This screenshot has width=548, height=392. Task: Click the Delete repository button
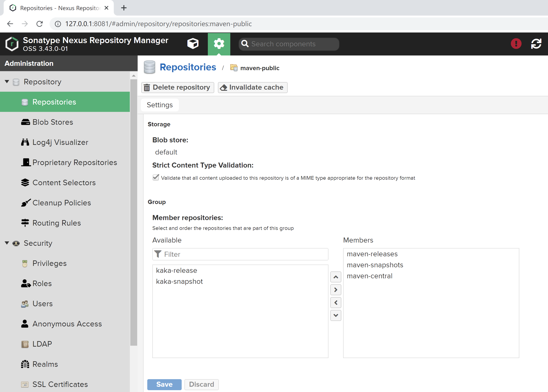point(178,87)
